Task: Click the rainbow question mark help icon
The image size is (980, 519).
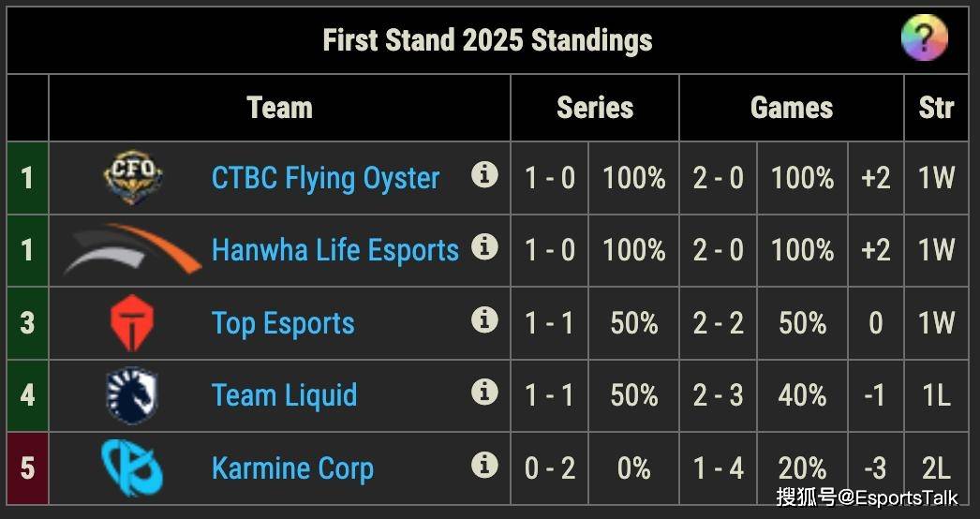Action: [x=925, y=37]
